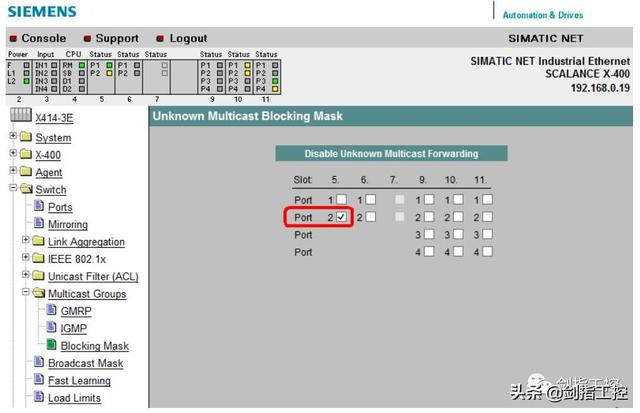Click the X414-3E device rack icon
The image size is (640, 413).
point(20,115)
